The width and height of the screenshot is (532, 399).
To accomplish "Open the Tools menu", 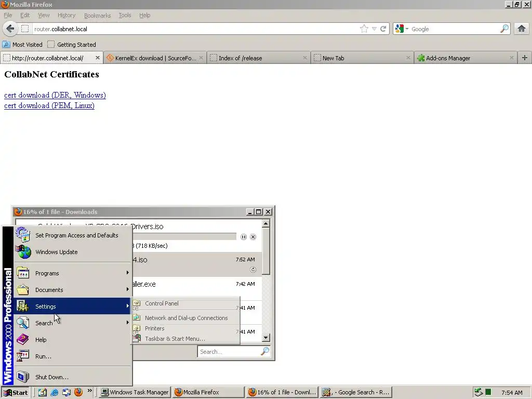I will (125, 15).
